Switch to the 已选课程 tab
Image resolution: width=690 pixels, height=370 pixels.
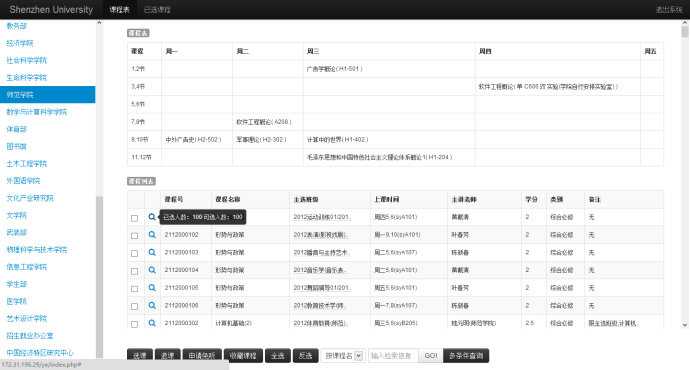tap(157, 10)
